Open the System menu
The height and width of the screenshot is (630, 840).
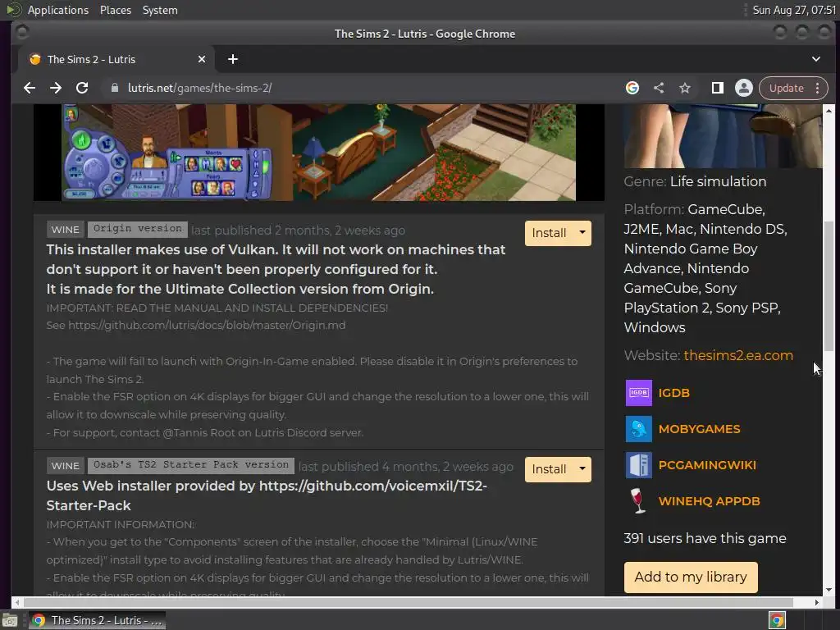(160, 10)
